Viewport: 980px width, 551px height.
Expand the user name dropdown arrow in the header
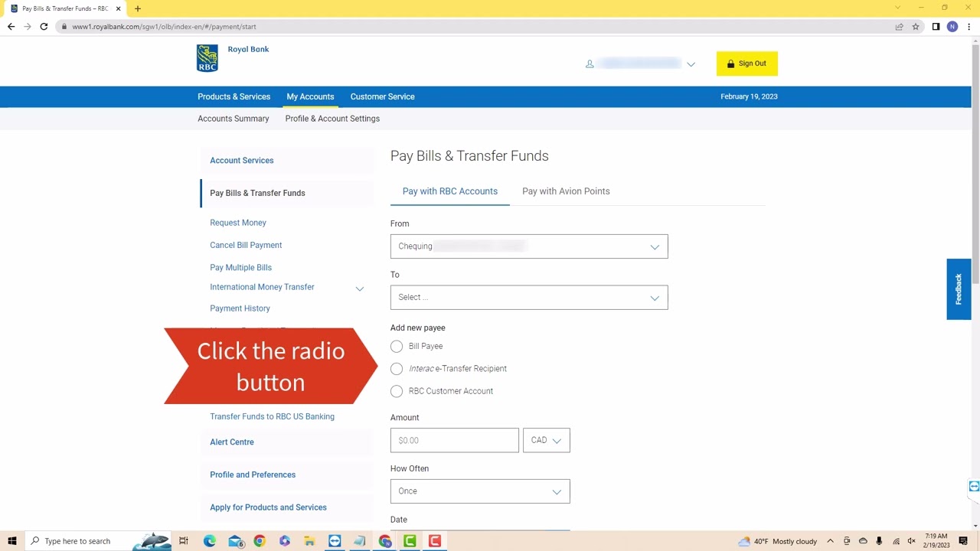691,64
